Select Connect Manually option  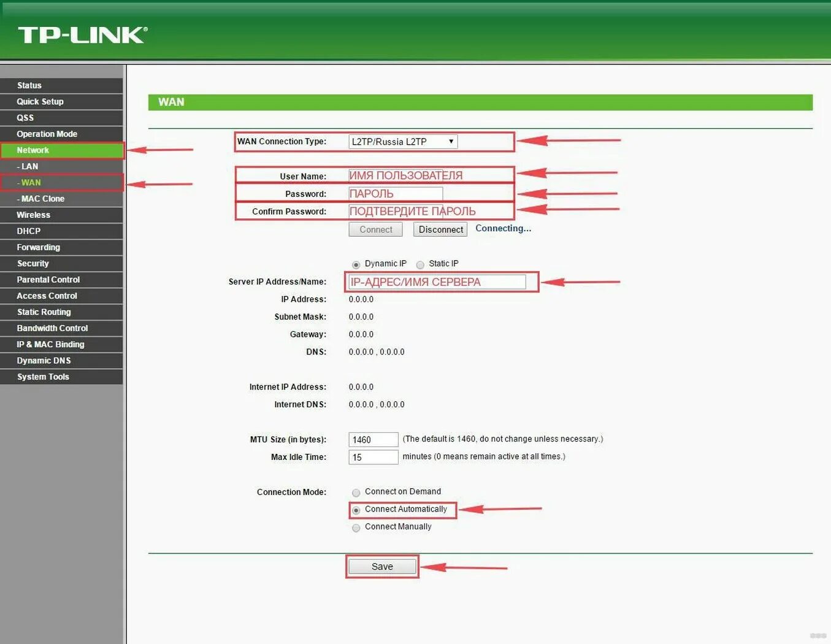[356, 527]
